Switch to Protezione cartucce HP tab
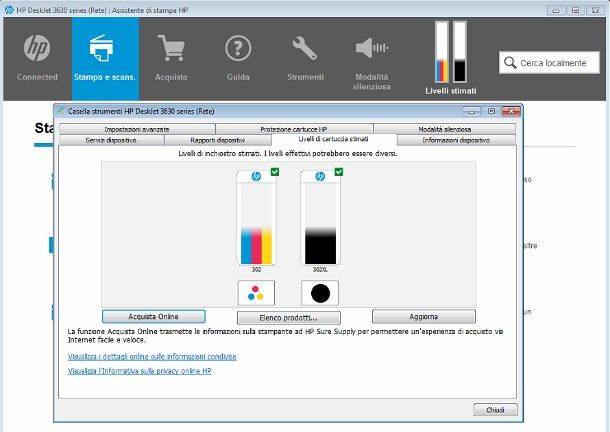This screenshot has height=432, width=610. coord(294,129)
